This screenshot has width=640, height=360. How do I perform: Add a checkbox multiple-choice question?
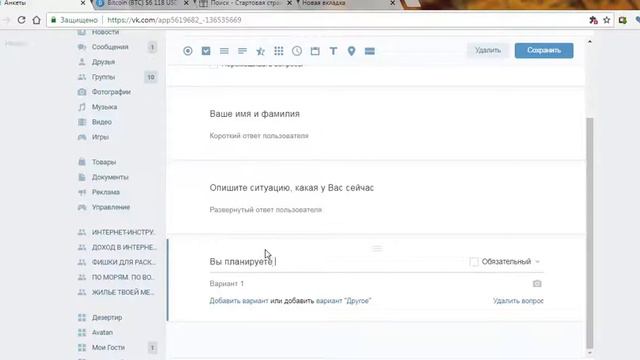click(x=206, y=51)
